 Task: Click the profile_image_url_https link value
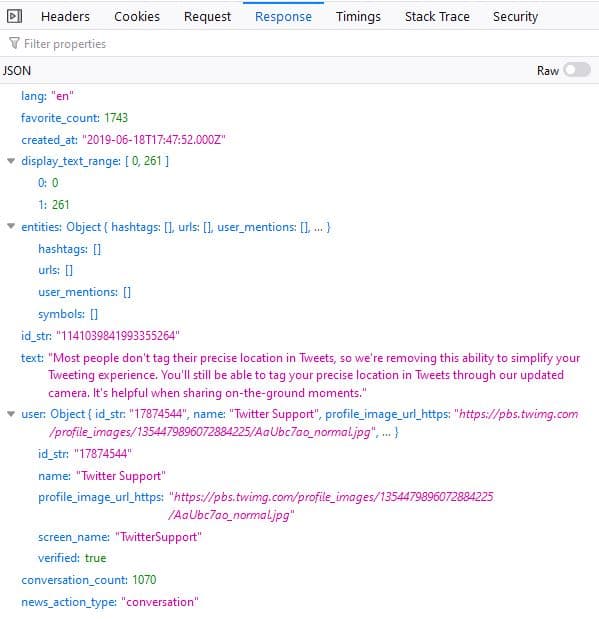(x=331, y=506)
